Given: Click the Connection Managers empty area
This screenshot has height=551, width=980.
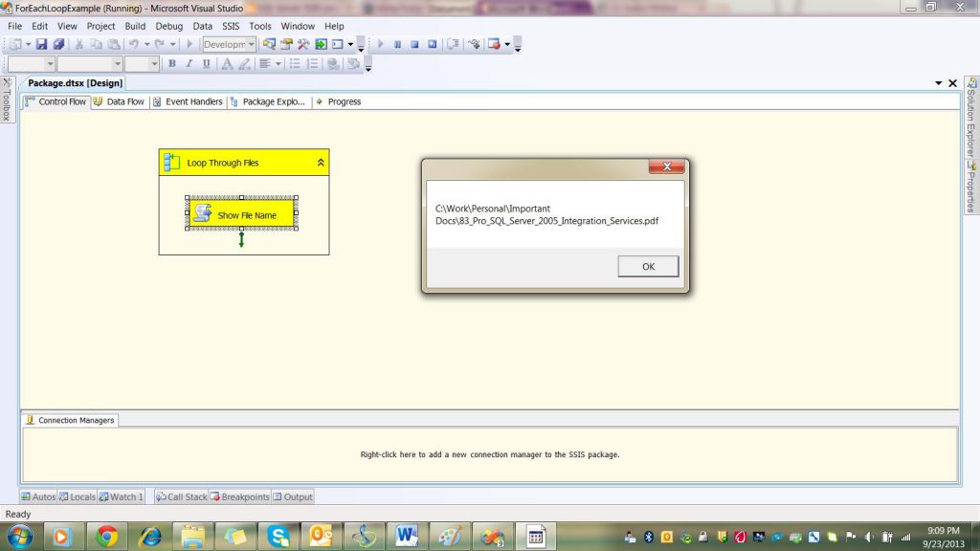Looking at the screenshot, I should tap(489, 454).
